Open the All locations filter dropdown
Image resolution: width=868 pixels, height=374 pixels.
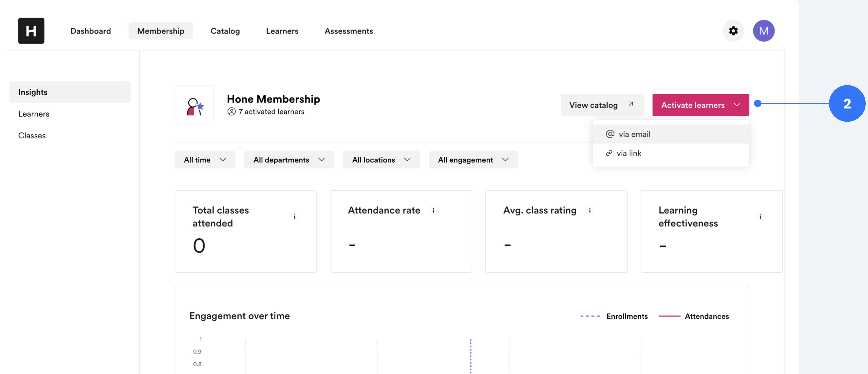pyautogui.click(x=381, y=160)
